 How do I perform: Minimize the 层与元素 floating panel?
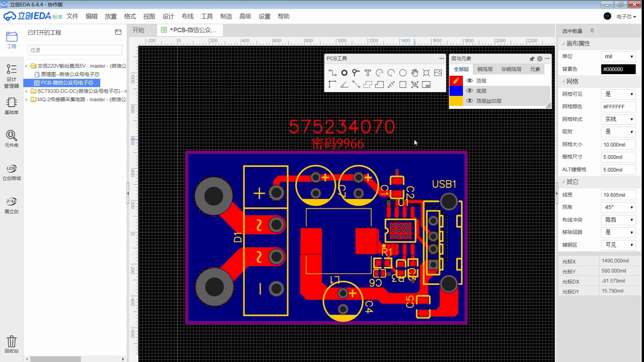[x=547, y=59]
